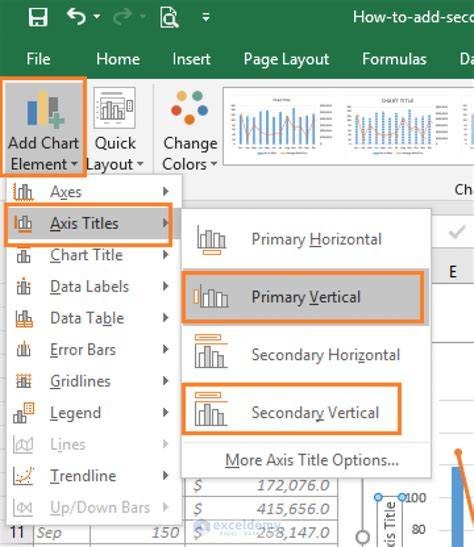Select the first chart style thumbnail
474x547 pixels.
(x=281, y=126)
